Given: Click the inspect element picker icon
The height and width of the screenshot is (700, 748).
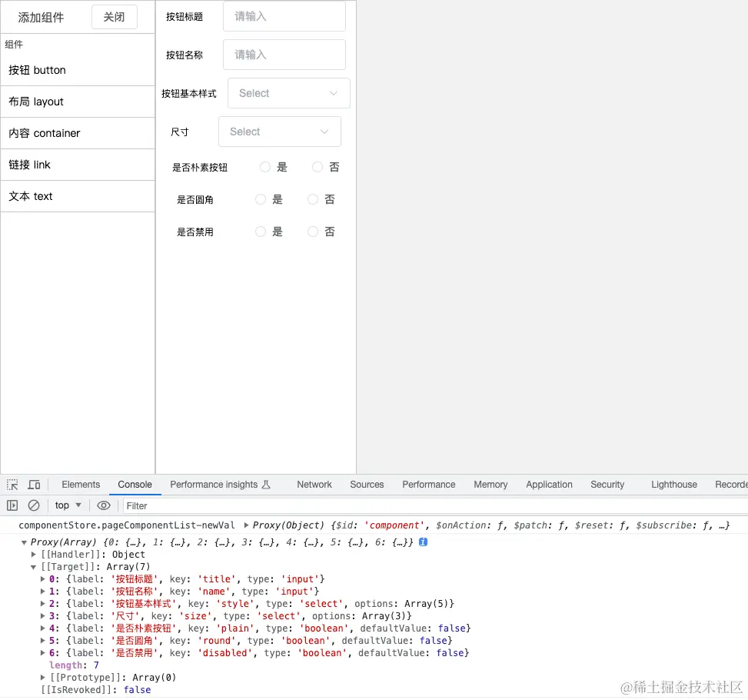Looking at the screenshot, I should pyautogui.click(x=12, y=485).
